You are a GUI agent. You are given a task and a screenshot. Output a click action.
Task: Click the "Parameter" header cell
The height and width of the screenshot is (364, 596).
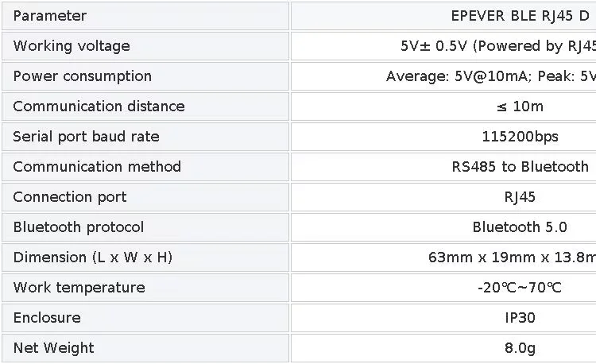tap(50, 16)
